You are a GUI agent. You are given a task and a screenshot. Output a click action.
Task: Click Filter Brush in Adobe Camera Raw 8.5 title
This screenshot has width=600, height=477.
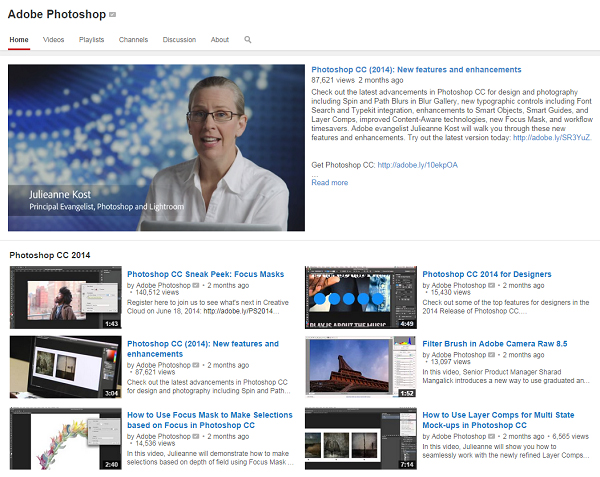point(494,343)
